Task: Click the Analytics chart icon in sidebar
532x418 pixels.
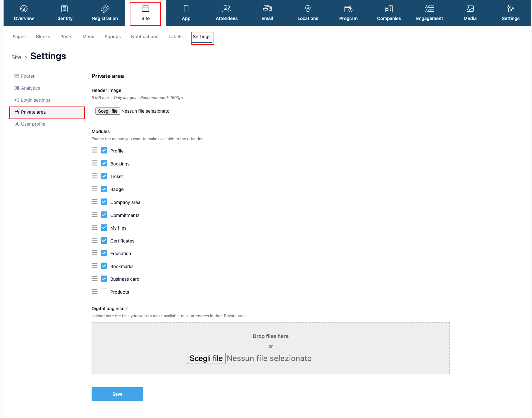Action: pos(17,88)
